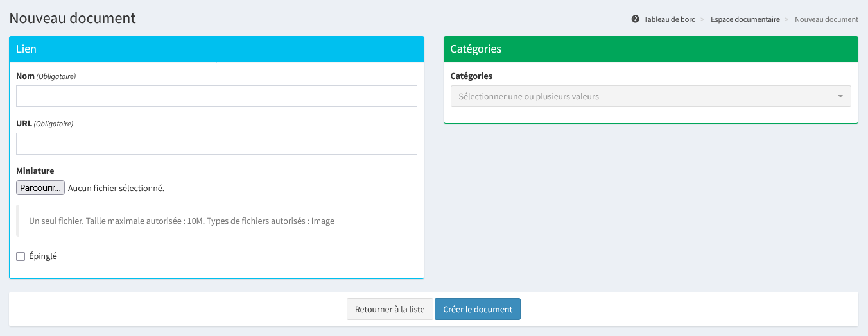Click the green Catégories panel header
Viewport: 868px width, 336px height.
[x=650, y=49]
